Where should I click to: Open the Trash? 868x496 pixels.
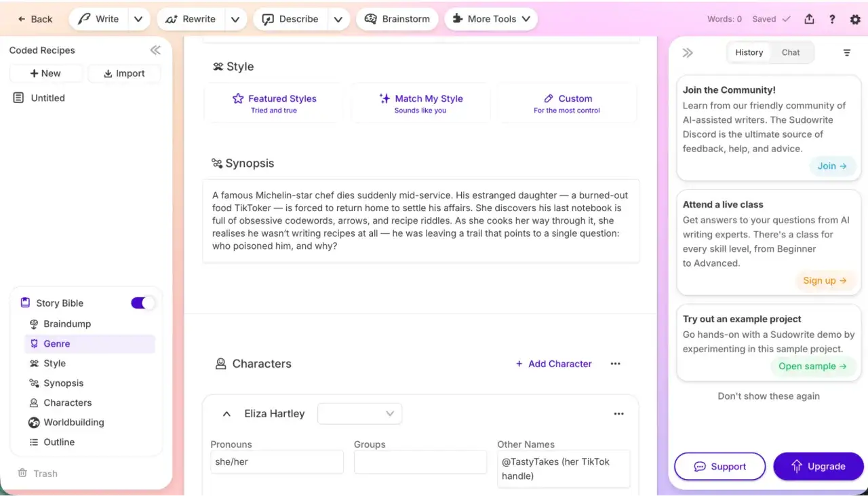[x=37, y=473]
